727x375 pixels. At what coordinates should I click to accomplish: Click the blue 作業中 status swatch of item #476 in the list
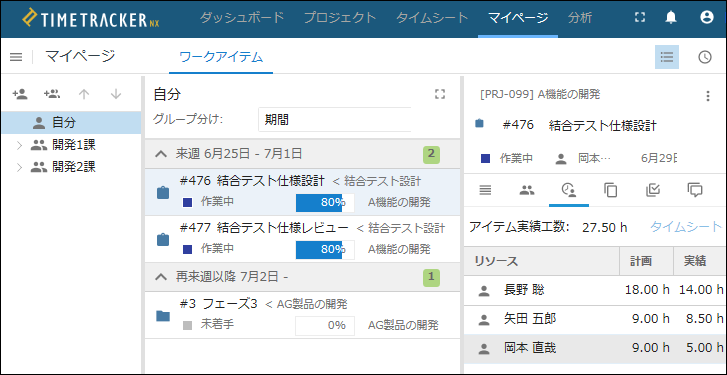coord(187,203)
